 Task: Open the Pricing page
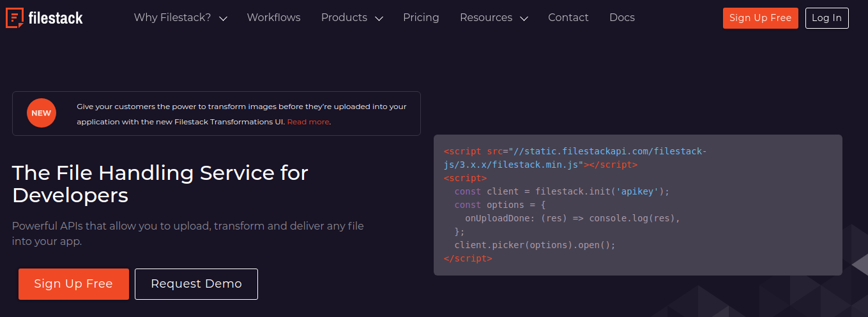(x=421, y=18)
